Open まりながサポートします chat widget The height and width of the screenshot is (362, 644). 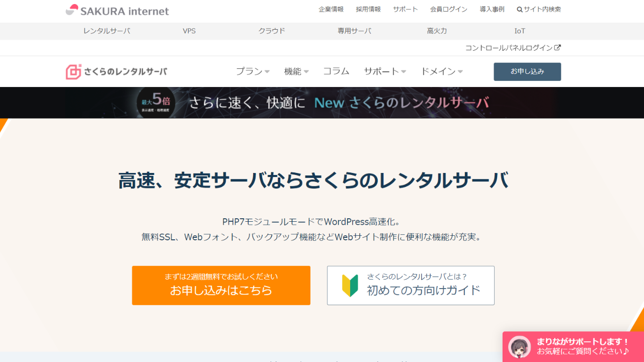click(573, 347)
